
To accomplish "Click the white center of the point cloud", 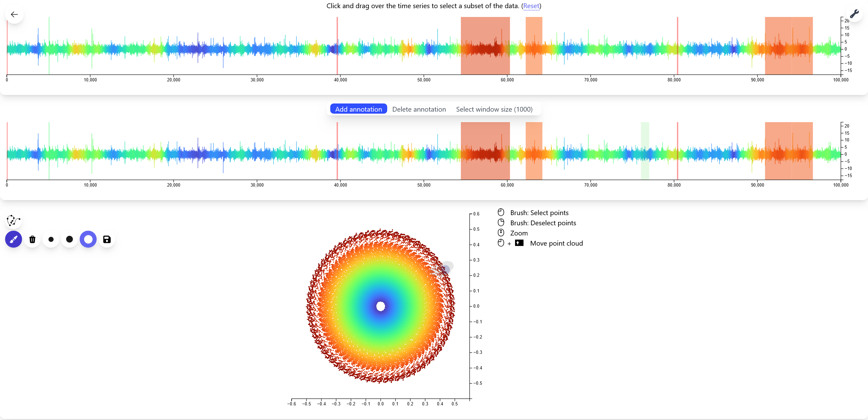I will [381, 306].
